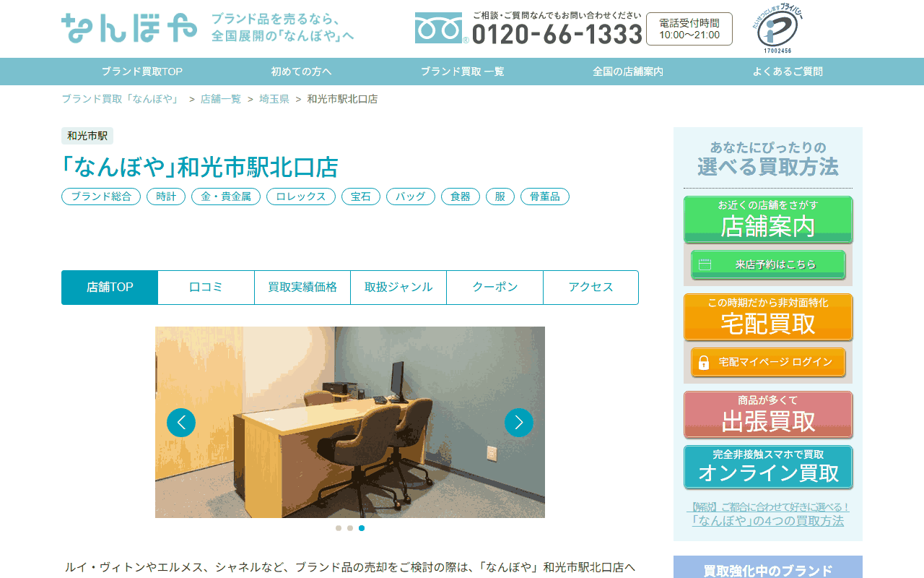Click 埼玉県 breadcrumb link
Screen dimensions: 924x578
(274, 99)
